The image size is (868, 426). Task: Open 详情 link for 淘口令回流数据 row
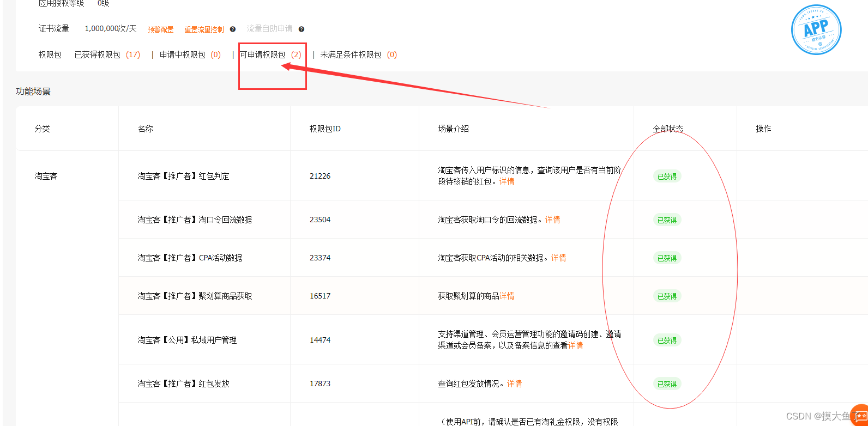[552, 220]
